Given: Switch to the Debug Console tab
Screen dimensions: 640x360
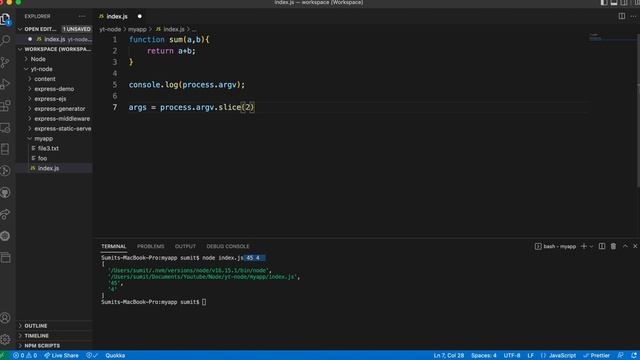Looking at the screenshot, I should (228, 246).
